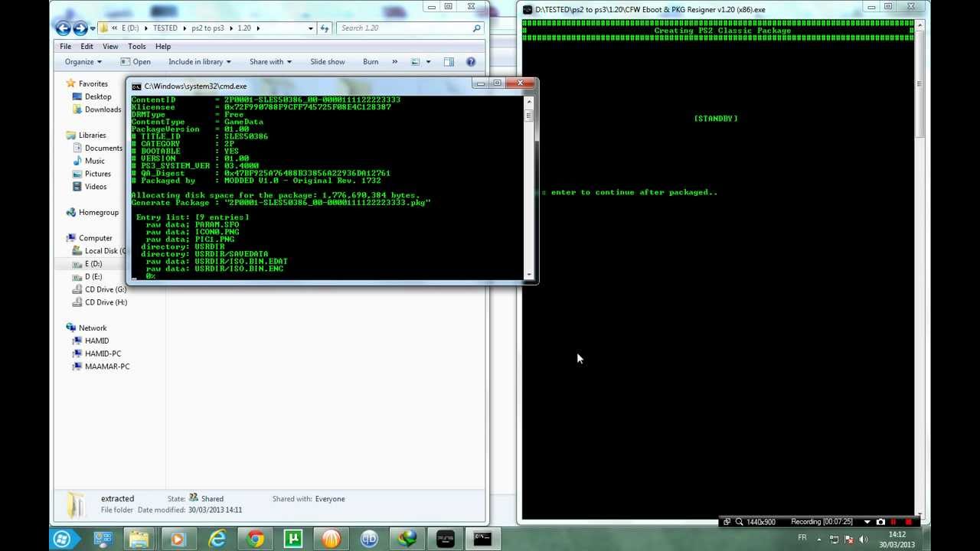This screenshot has width=980, height=551.
Task: Change your view icon in Explorer
Action: coord(416,62)
